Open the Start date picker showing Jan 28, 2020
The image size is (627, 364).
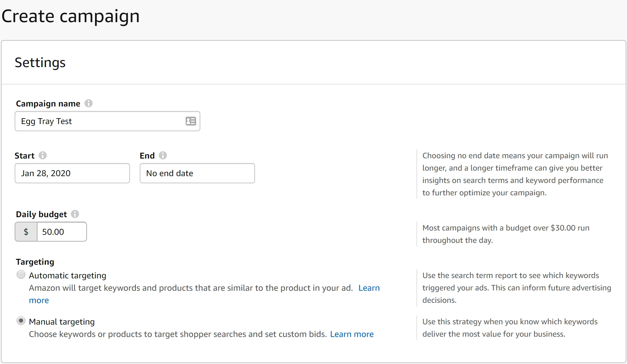click(x=72, y=173)
